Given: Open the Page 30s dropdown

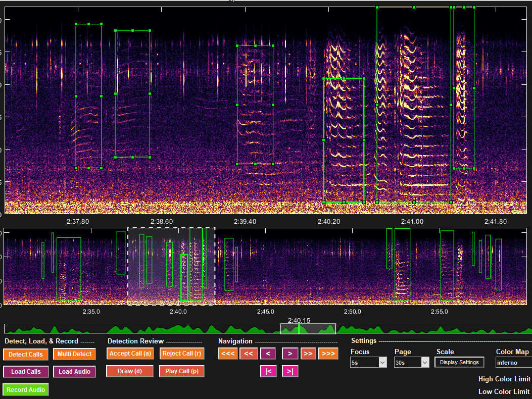Looking at the screenshot, I should pyautogui.click(x=412, y=362).
